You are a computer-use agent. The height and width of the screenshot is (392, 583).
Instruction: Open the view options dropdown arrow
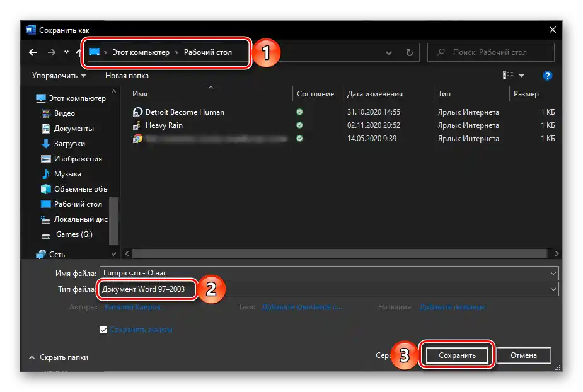click(x=522, y=76)
